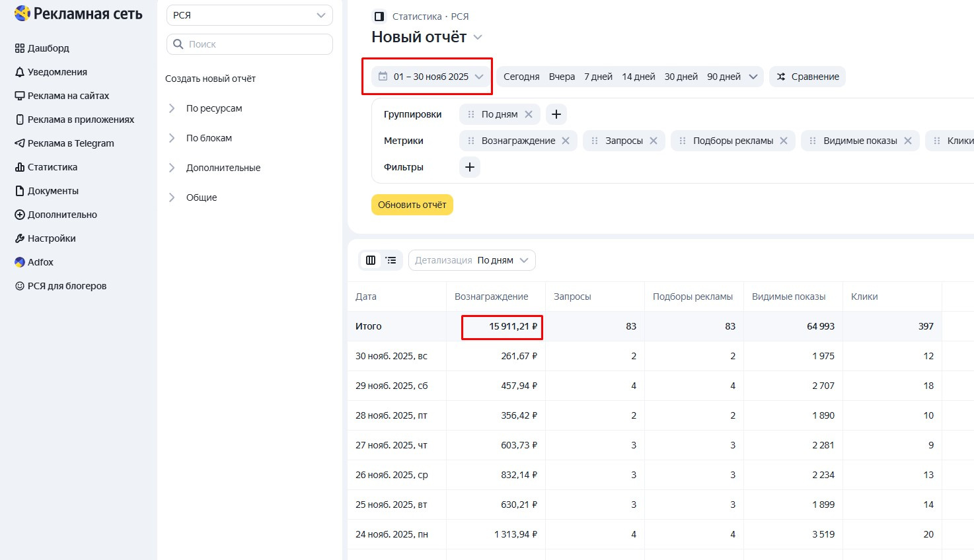Add a new grouping with plus icon
The image size is (974, 560).
coord(556,114)
